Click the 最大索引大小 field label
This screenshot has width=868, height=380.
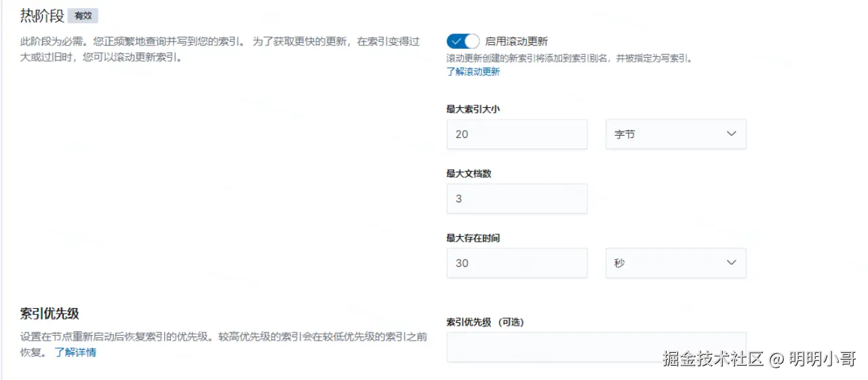[x=473, y=109]
